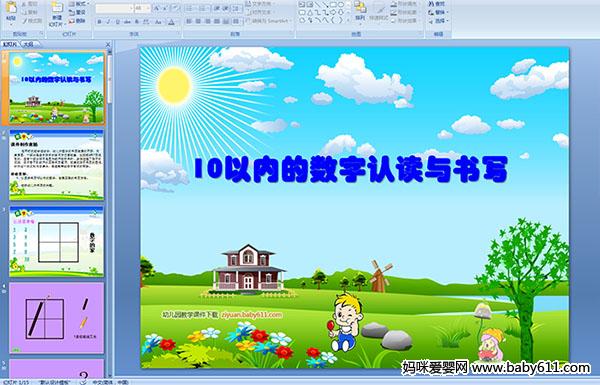This screenshot has height=385, width=600.
Task: Click the Increase Indent button
Action: click(x=226, y=8)
